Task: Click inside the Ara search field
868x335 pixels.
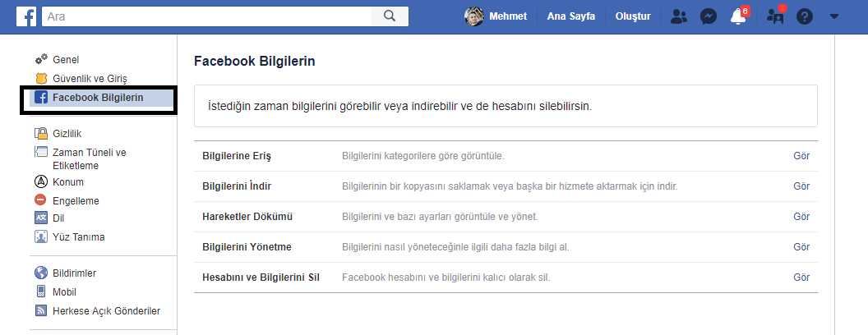Action: pyautogui.click(x=206, y=16)
